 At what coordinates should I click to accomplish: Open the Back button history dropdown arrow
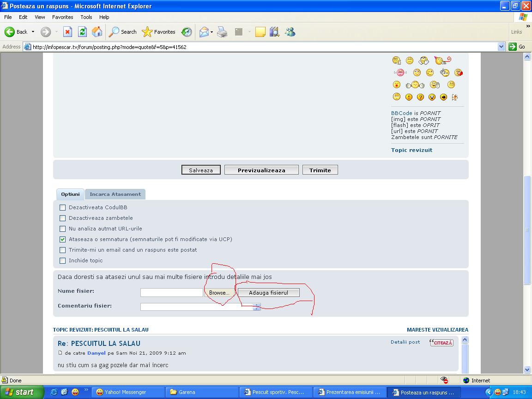click(x=33, y=32)
